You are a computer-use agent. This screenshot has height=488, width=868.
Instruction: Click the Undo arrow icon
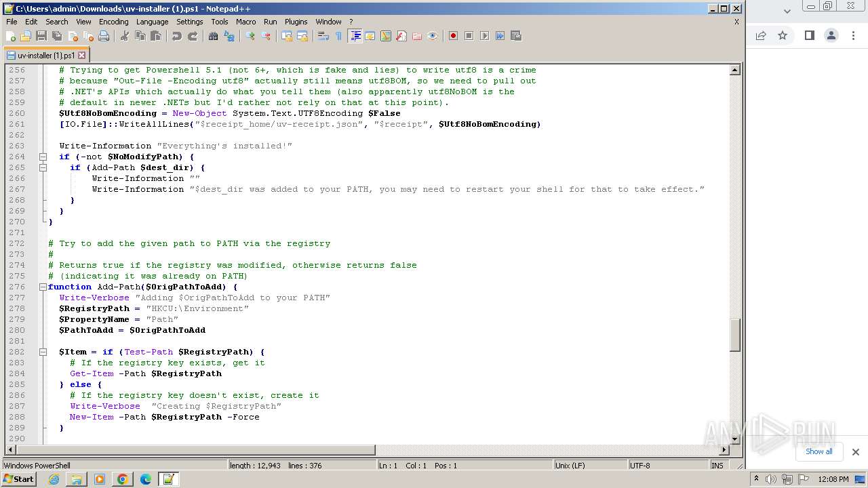(177, 36)
